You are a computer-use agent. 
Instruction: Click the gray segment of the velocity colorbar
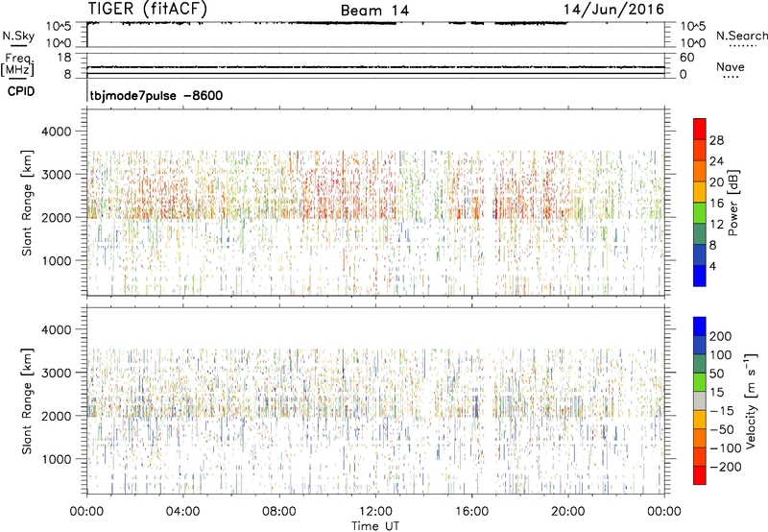(700, 400)
